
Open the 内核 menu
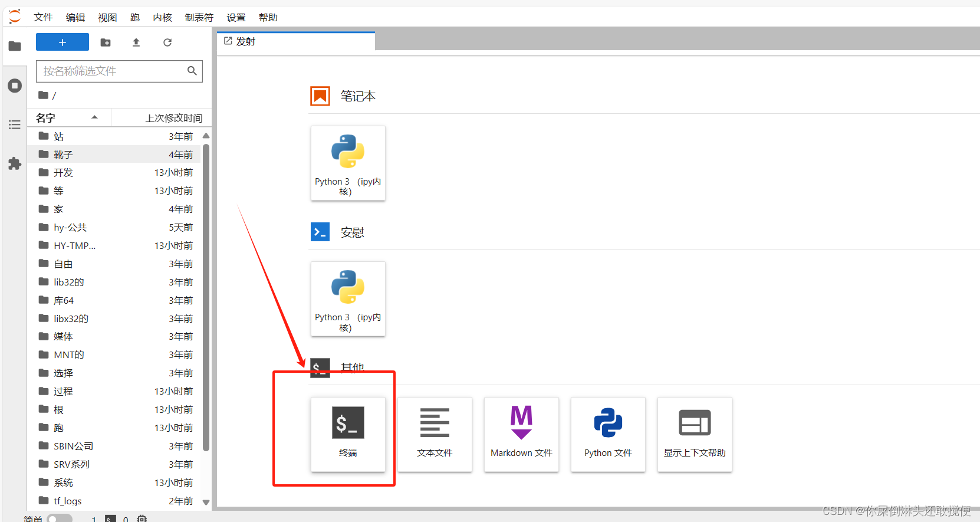tap(162, 18)
